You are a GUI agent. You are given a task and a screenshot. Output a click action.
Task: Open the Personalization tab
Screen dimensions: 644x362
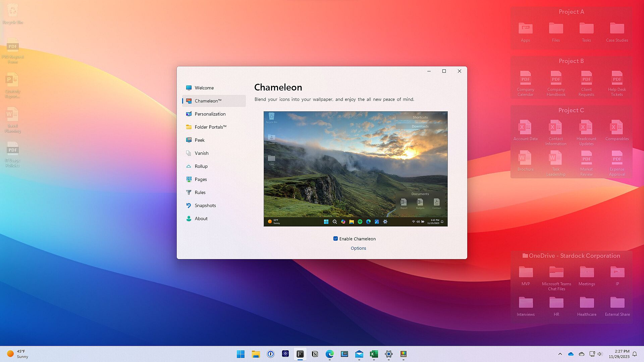210,114
